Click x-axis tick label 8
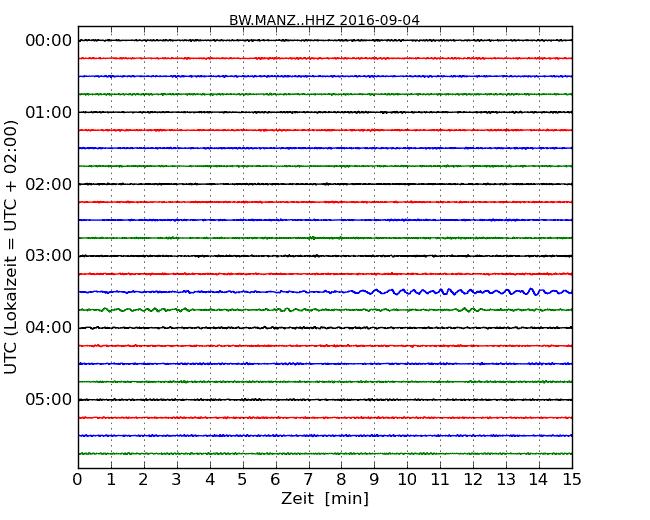650x520 pixels. point(341,480)
